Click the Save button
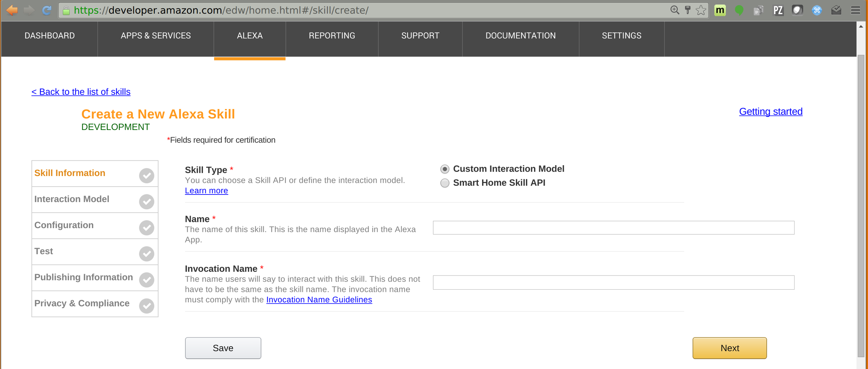Viewport: 868px width, 369px height. (223, 348)
